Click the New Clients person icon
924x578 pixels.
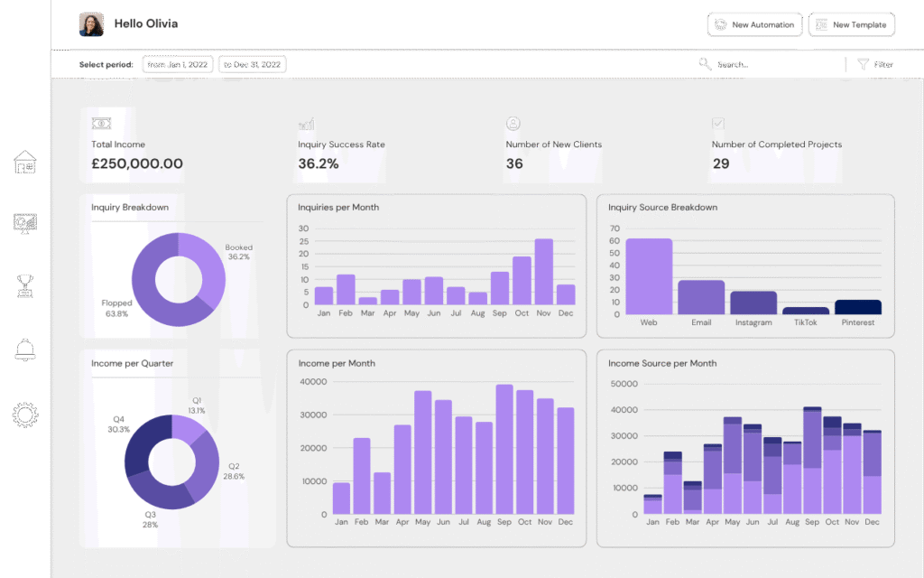[513, 124]
